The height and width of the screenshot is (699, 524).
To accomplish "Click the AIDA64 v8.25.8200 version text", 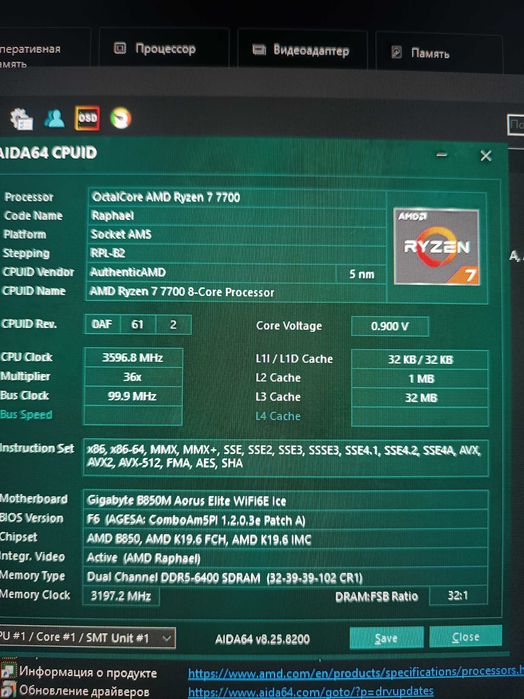I will [262, 639].
